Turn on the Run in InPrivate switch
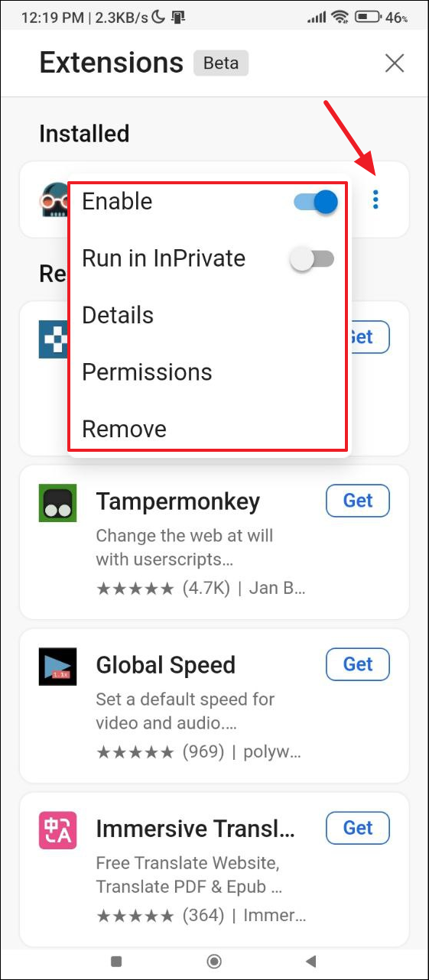Image resolution: width=429 pixels, height=980 pixels. 313,260
